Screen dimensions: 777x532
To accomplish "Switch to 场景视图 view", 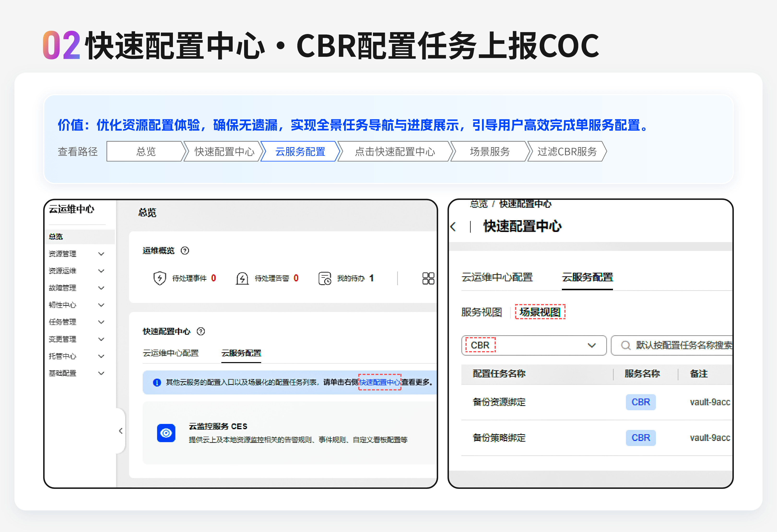I will pos(540,312).
